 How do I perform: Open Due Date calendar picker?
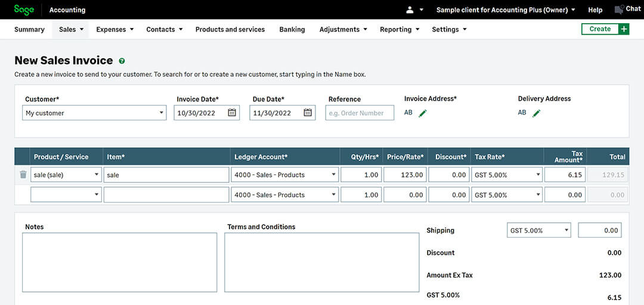pos(308,113)
